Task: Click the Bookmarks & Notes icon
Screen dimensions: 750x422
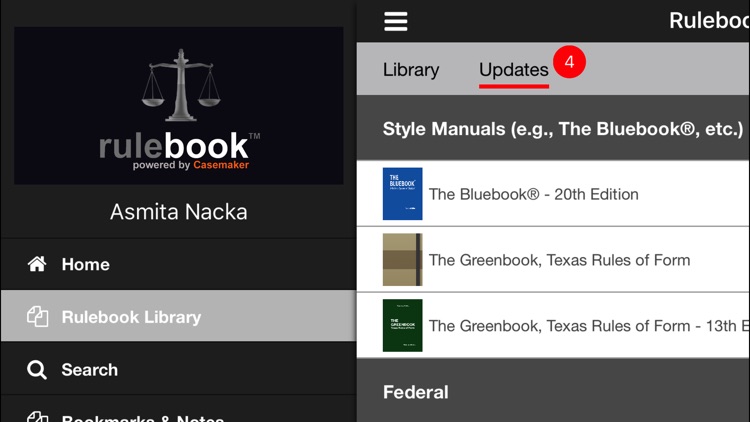Action: tap(37, 417)
